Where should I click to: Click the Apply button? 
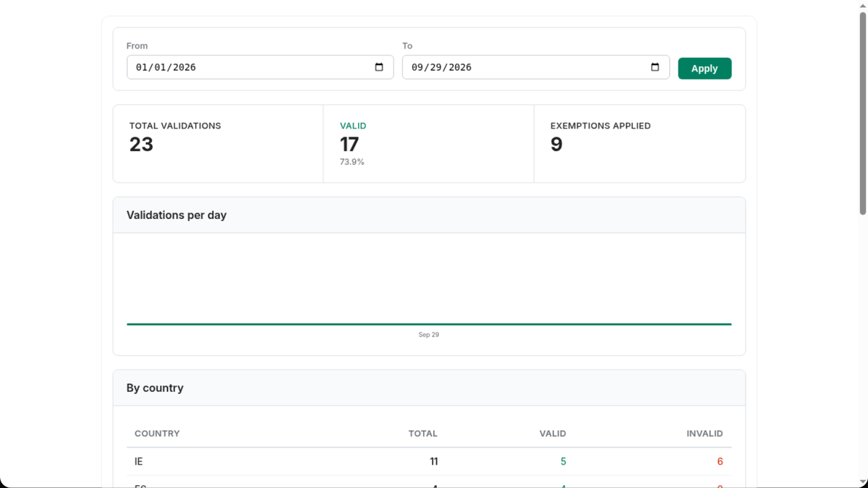point(705,68)
